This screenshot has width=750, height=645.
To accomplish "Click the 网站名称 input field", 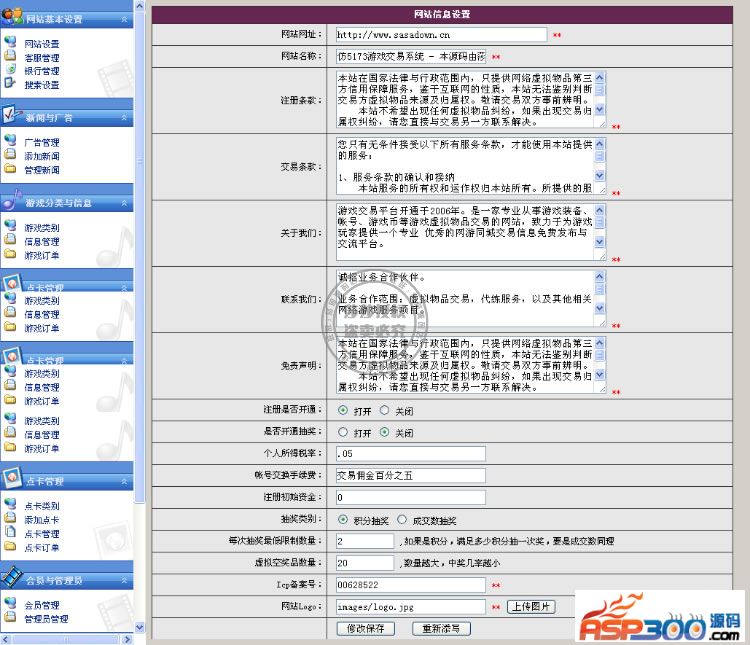I will (410, 56).
